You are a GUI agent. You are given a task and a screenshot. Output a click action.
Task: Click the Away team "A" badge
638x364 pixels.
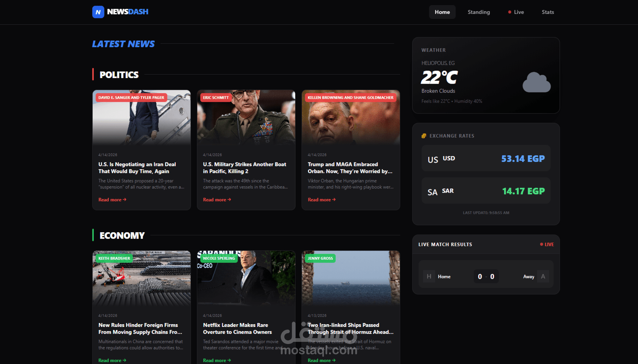(x=543, y=276)
